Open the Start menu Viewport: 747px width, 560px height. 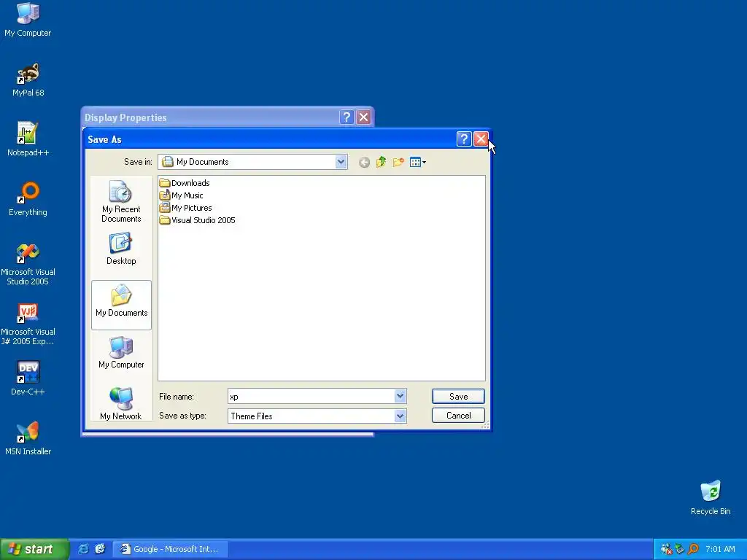click(x=34, y=549)
